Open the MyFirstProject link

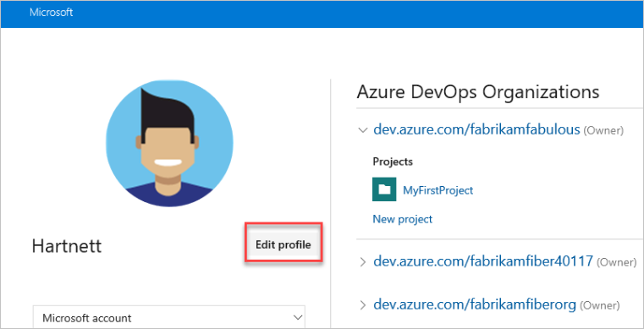(x=438, y=190)
